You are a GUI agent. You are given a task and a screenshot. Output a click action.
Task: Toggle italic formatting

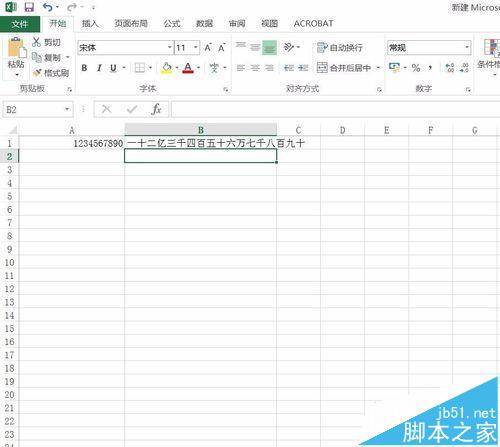(x=99, y=68)
